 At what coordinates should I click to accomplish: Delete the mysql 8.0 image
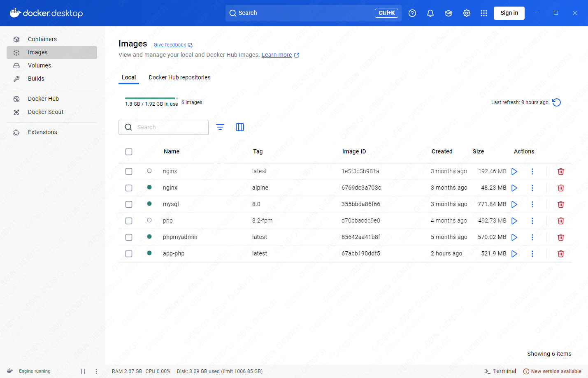560,204
